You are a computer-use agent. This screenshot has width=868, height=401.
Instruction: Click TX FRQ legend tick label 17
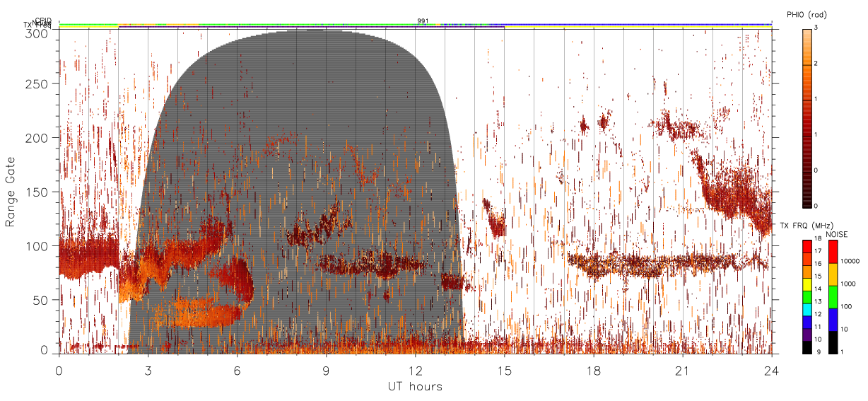click(818, 251)
